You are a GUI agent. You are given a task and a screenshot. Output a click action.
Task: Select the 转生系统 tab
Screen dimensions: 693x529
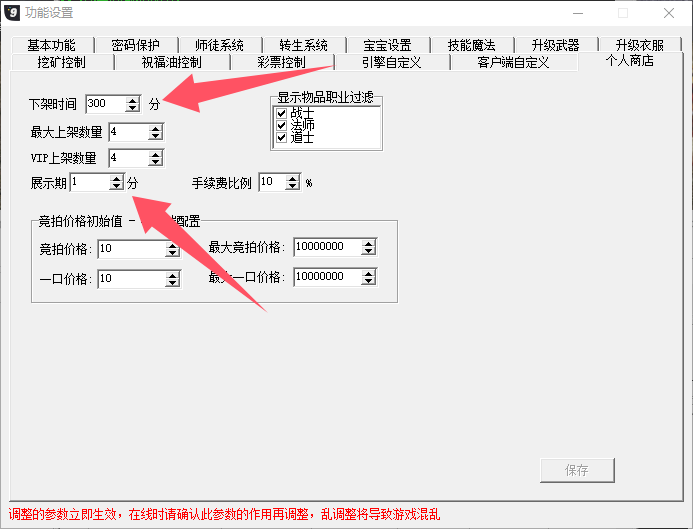304,45
